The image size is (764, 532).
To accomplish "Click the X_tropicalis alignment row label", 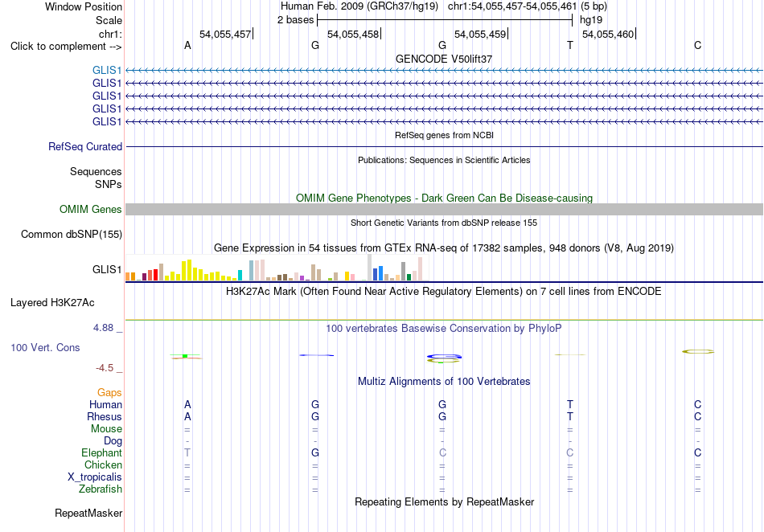I will coord(95,477).
